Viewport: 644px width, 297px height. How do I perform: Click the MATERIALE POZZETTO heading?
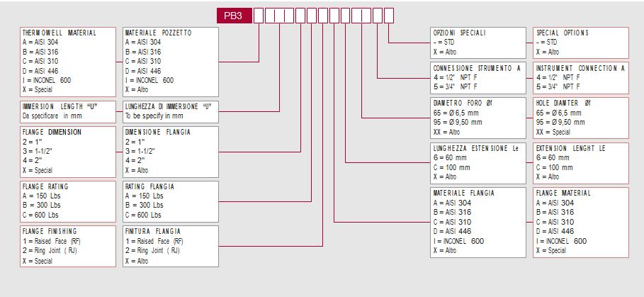click(158, 33)
